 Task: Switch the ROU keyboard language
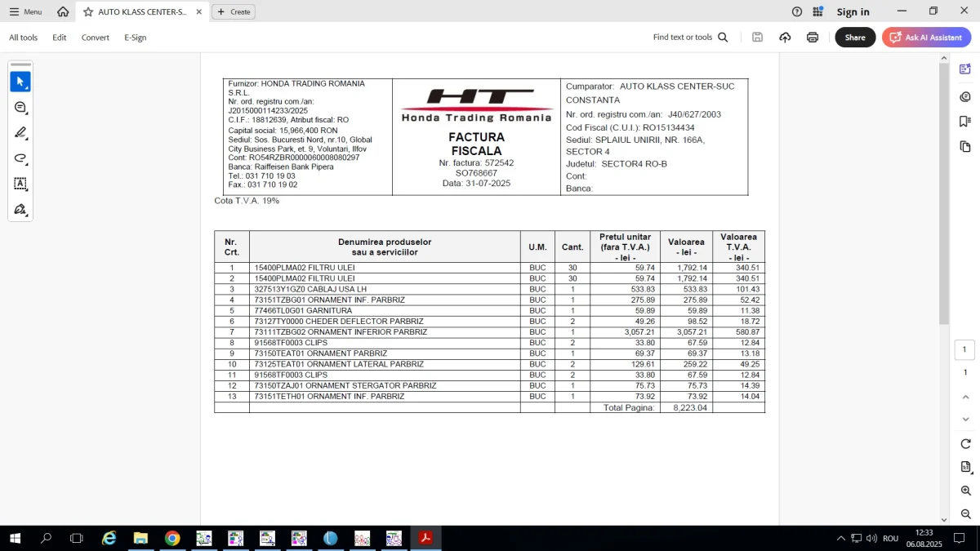[x=890, y=538]
